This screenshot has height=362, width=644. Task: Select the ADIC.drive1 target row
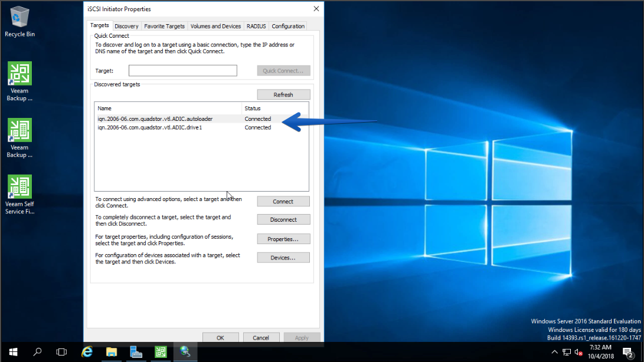point(201,128)
